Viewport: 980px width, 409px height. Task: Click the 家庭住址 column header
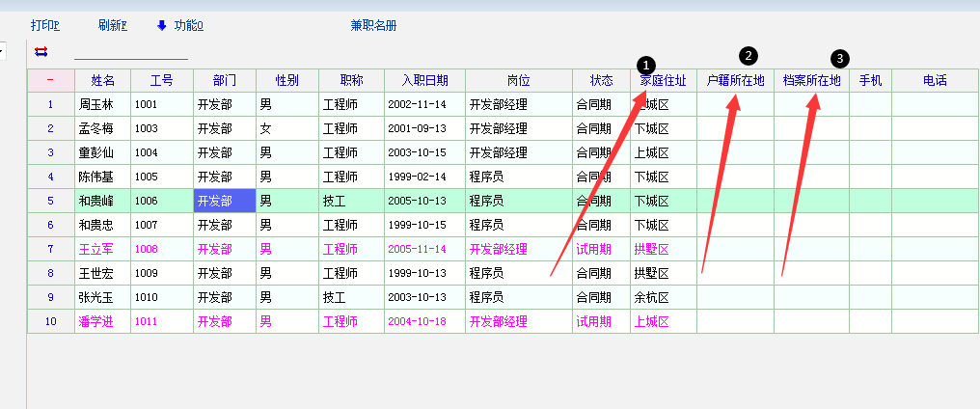pyautogui.click(x=663, y=80)
